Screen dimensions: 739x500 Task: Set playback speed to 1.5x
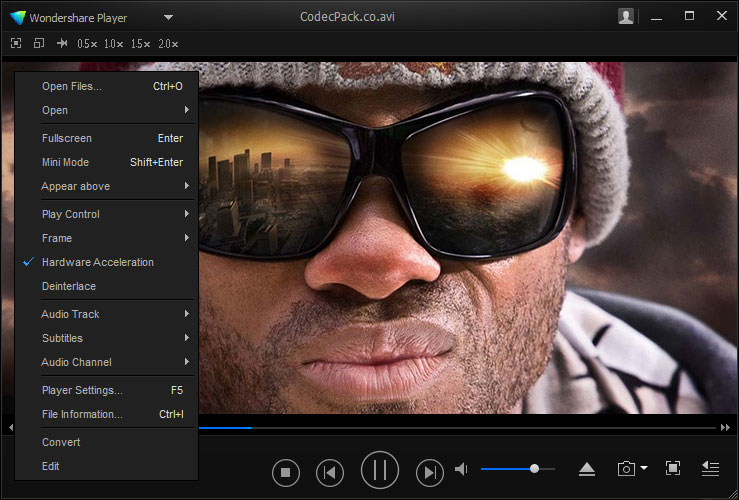coord(140,43)
